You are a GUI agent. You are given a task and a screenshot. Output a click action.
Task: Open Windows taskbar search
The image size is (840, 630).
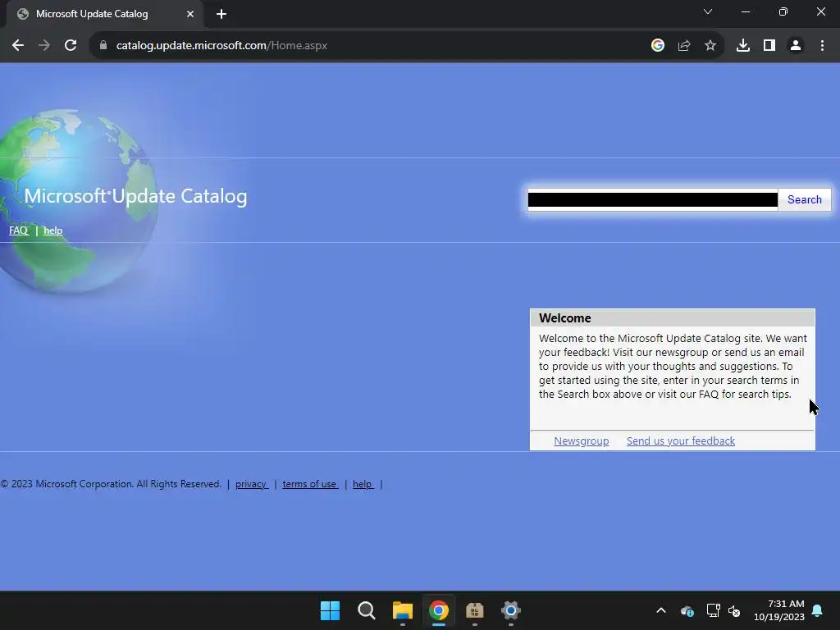tap(367, 610)
